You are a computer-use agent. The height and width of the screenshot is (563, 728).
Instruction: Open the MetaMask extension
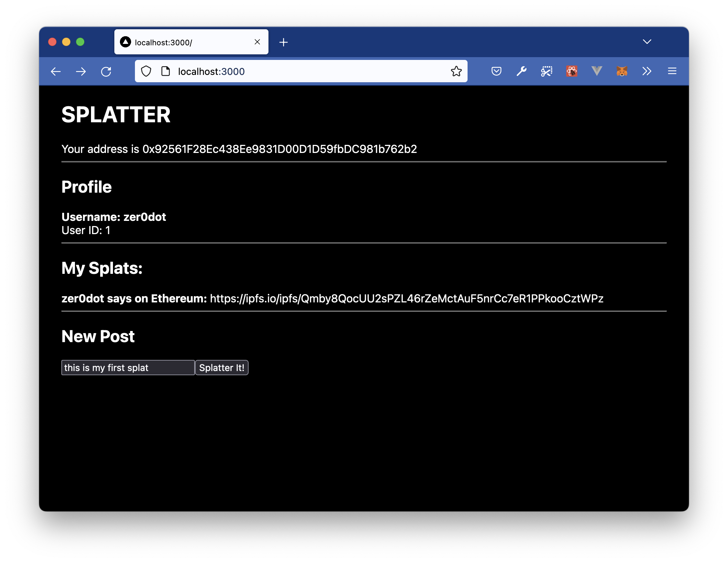point(622,71)
